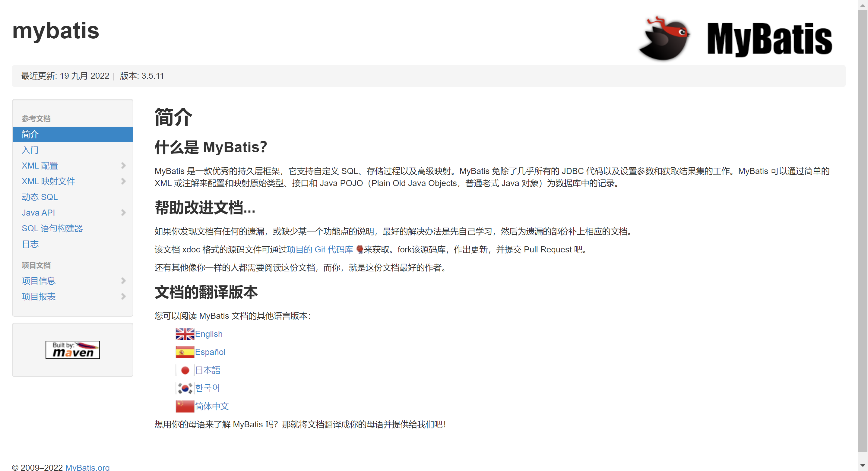Open the 入门 sidebar item

click(30, 150)
